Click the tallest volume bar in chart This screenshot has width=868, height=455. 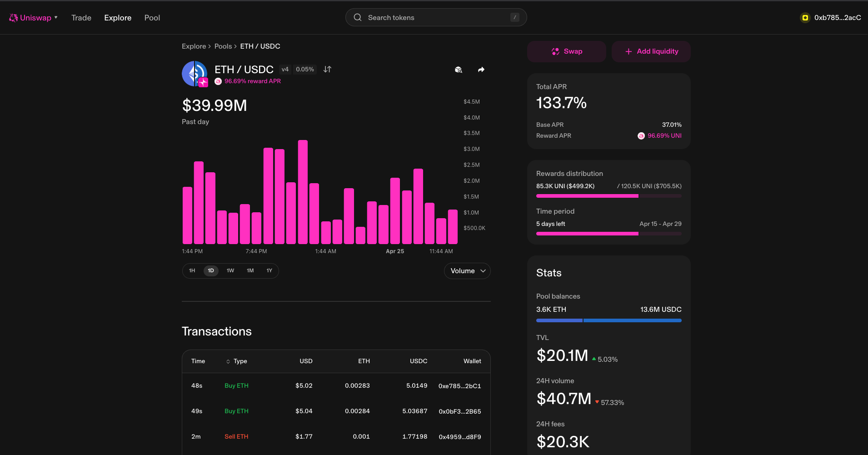(x=303, y=192)
